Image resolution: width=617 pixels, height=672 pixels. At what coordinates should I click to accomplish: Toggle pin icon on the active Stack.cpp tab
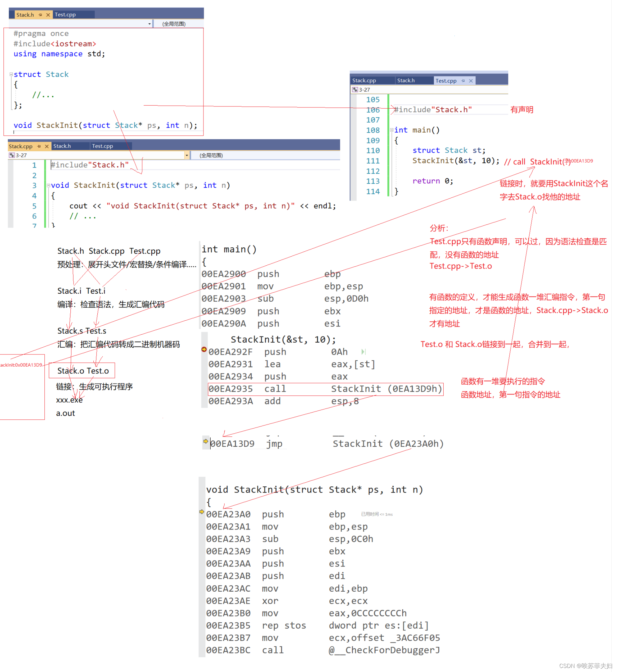39,146
